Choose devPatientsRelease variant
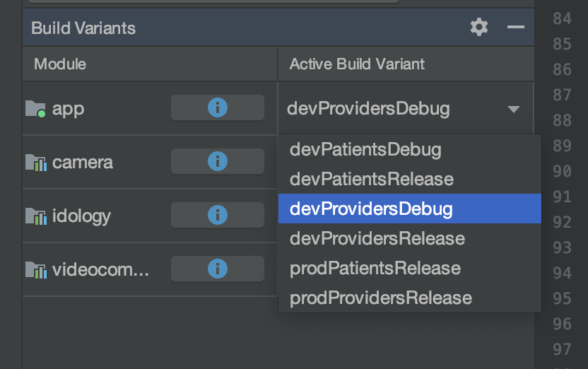Viewport: 588px width, 369px height. (x=371, y=180)
